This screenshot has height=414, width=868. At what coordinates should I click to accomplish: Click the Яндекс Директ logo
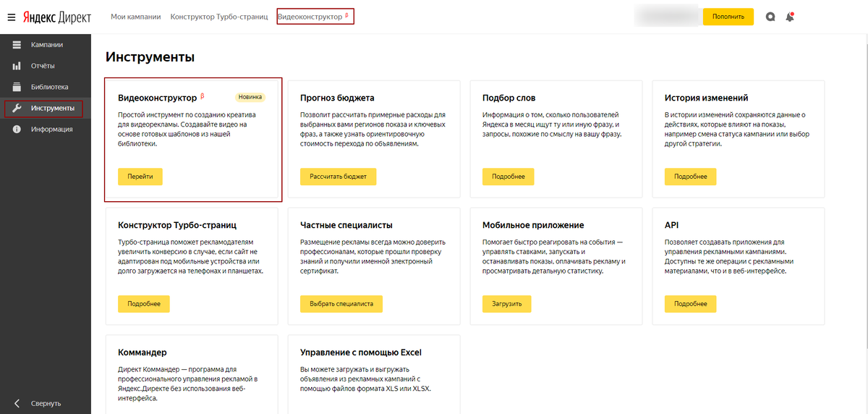[x=56, y=17]
